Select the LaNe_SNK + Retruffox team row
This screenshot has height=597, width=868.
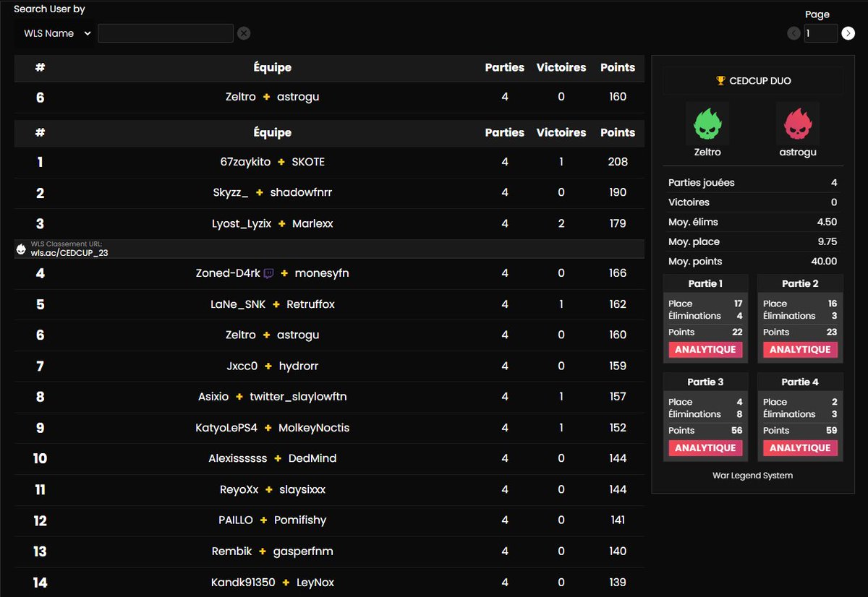329,305
